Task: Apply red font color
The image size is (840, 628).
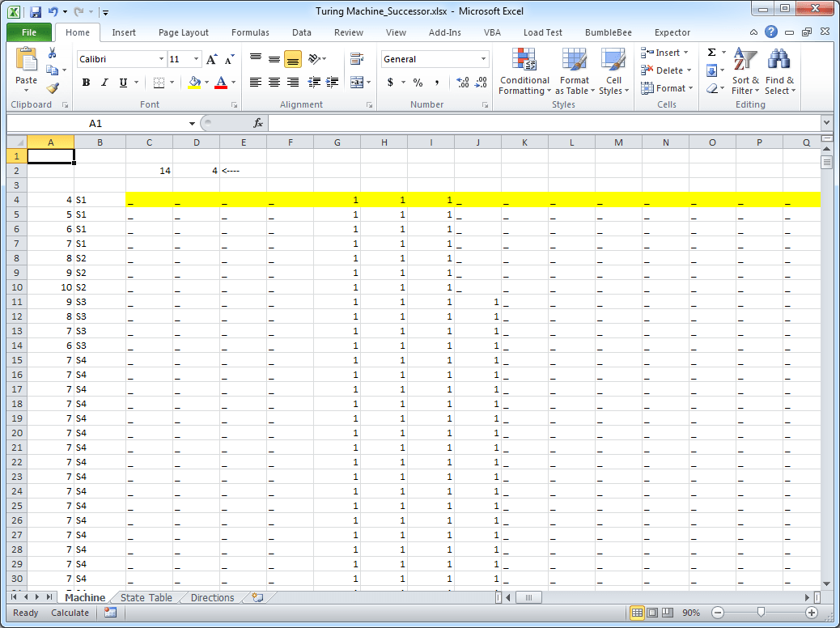Action: pos(221,82)
